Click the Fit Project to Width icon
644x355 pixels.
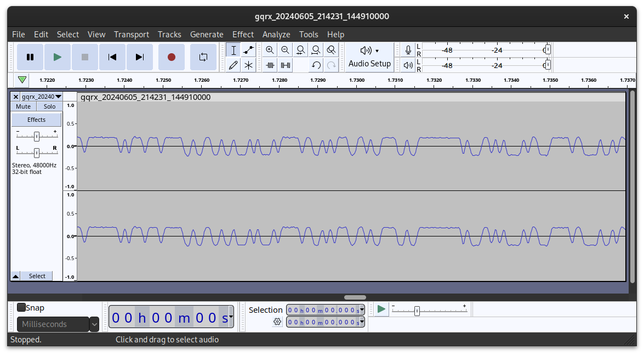coord(316,50)
